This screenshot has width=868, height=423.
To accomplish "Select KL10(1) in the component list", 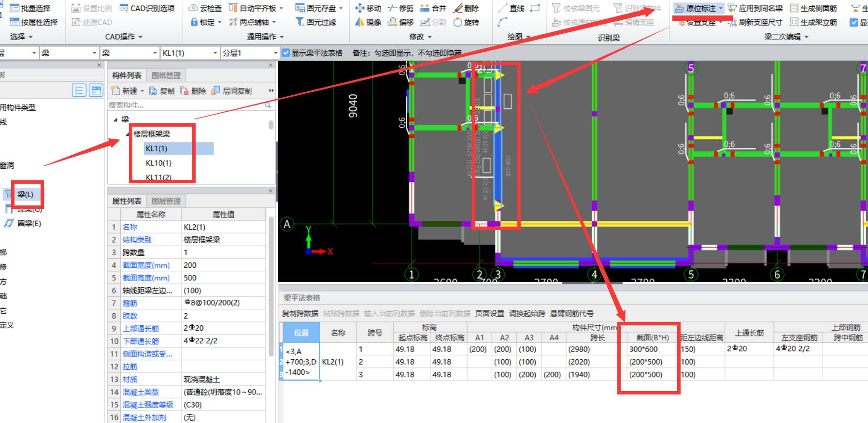I will [x=158, y=163].
